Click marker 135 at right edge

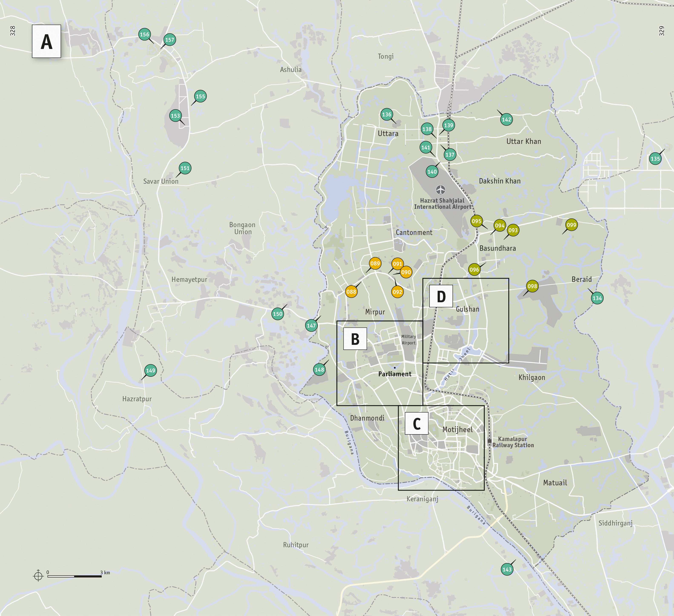[x=655, y=159]
